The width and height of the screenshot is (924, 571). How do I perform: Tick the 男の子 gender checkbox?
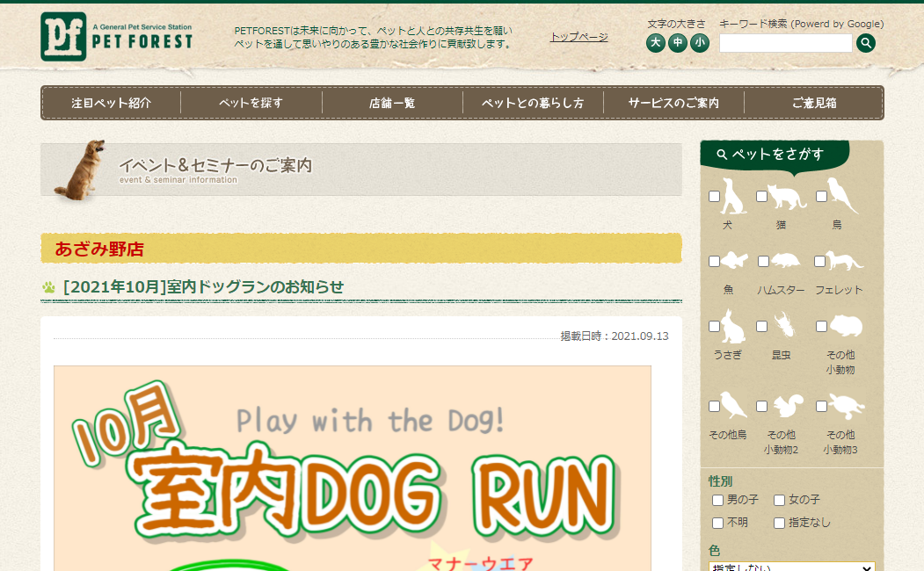717,501
